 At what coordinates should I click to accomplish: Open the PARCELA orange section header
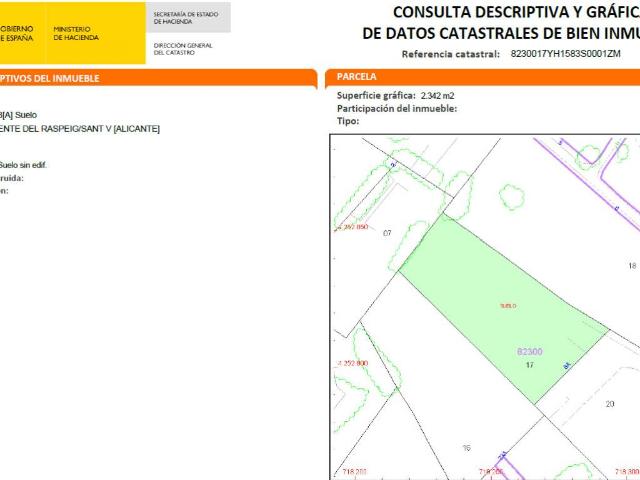tap(482, 77)
